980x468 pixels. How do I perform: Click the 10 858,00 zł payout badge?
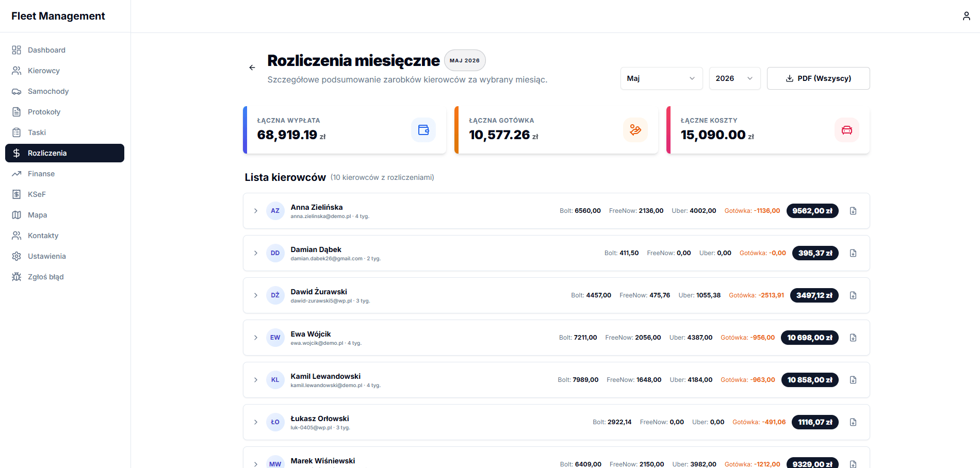pos(810,380)
